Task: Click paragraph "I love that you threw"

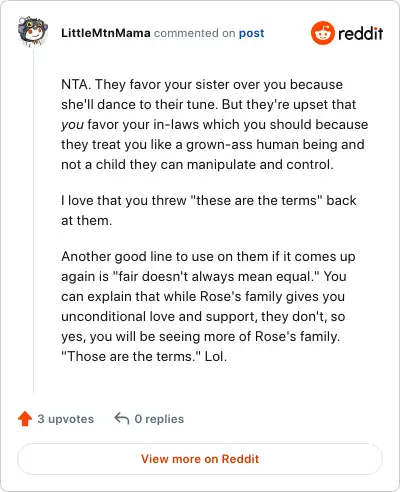Action: [x=209, y=210]
